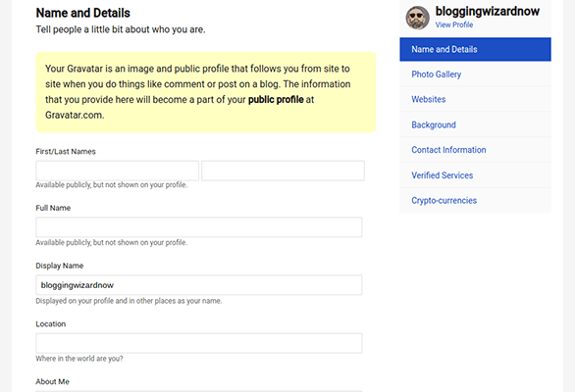Open the Websites section

pyautogui.click(x=475, y=99)
